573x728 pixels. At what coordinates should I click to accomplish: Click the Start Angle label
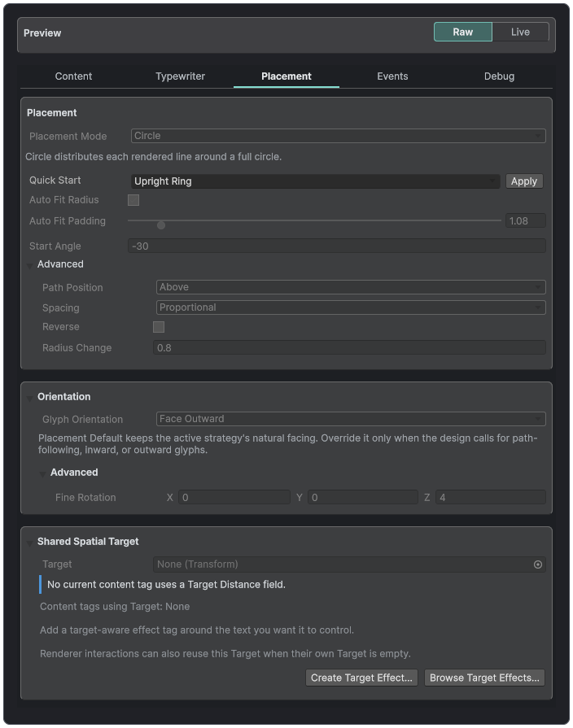pos(55,246)
